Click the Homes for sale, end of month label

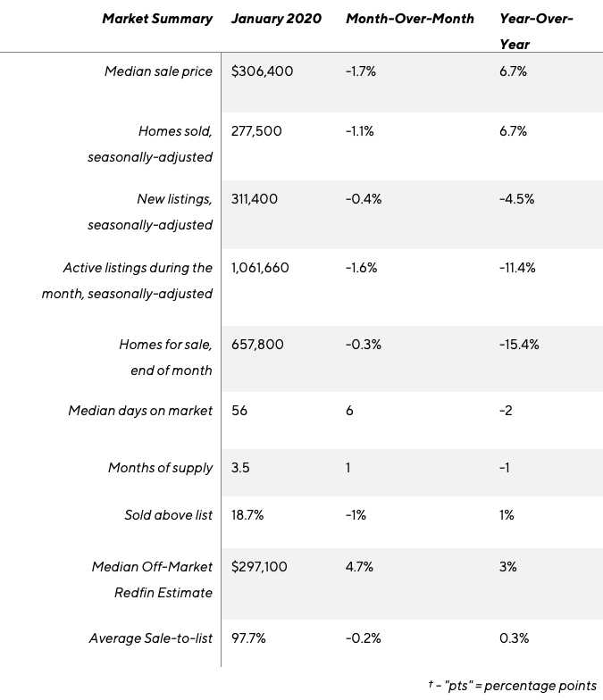(x=165, y=357)
